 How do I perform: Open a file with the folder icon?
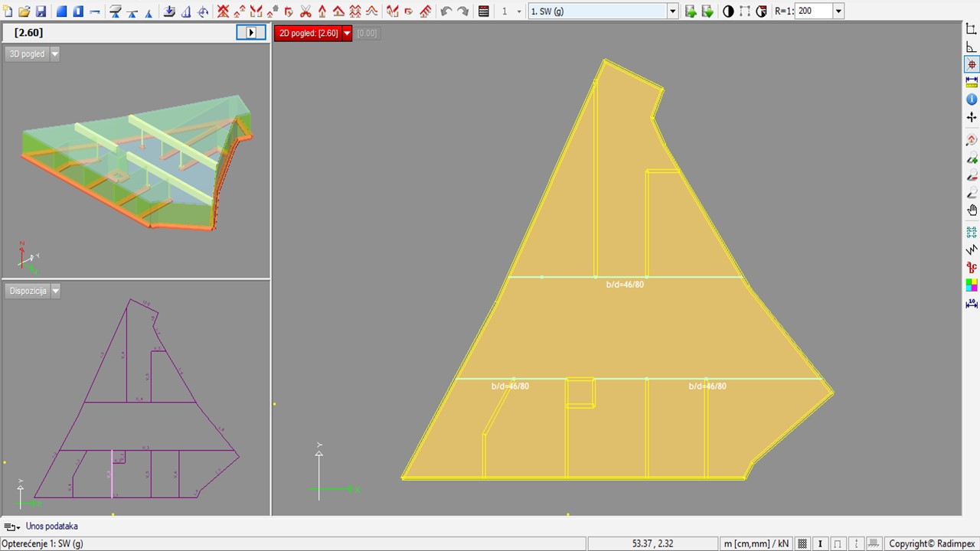click(24, 11)
